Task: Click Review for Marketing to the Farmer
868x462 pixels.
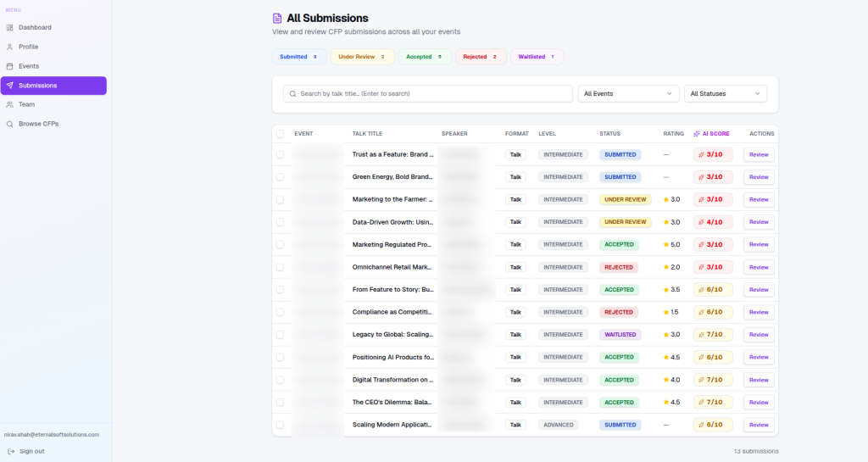Action: [x=759, y=200]
